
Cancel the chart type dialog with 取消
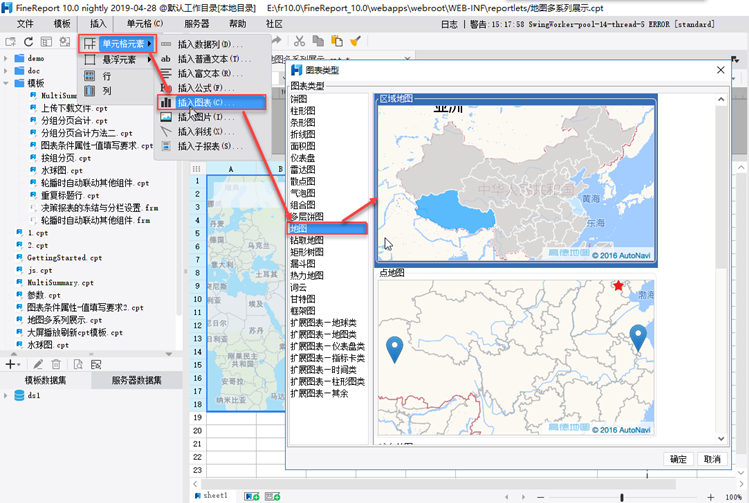(712, 459)
